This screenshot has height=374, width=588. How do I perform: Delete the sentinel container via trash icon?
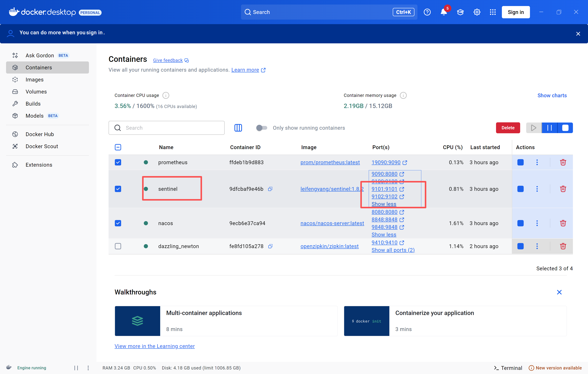click(x=563, y=189)
